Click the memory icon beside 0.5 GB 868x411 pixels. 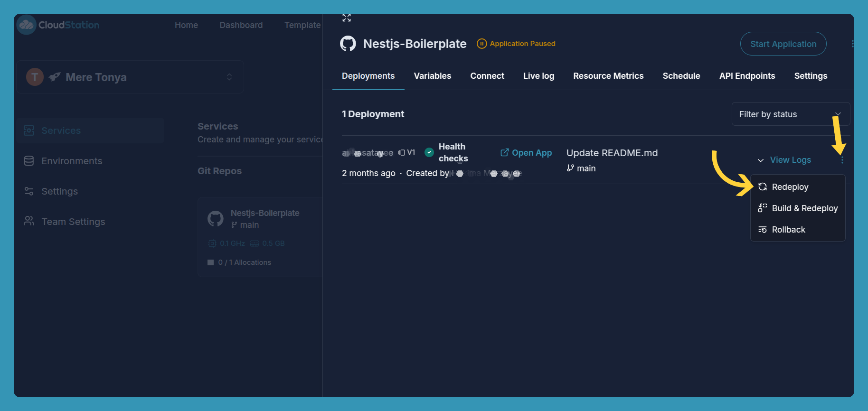[255, 243]
